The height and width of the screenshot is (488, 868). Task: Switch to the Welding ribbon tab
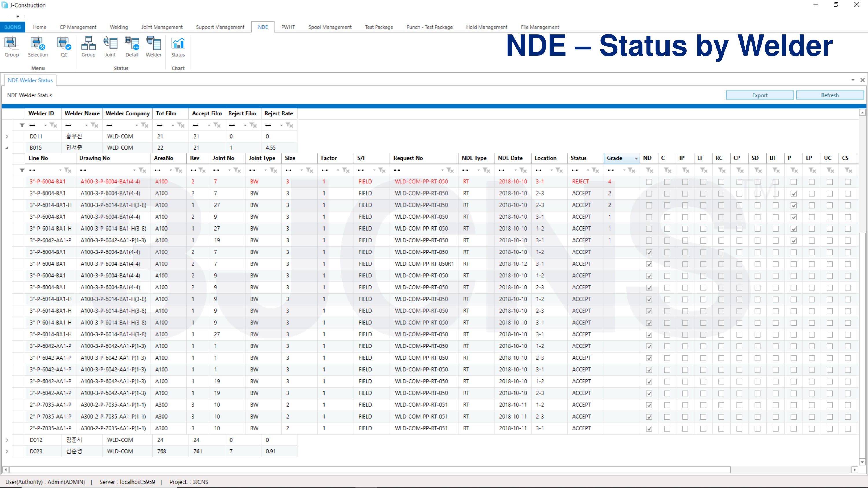click(x=119, y=27)
